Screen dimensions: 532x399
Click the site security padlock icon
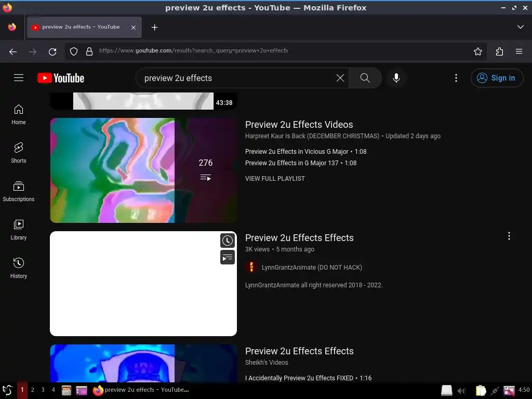tap(89, 51)
